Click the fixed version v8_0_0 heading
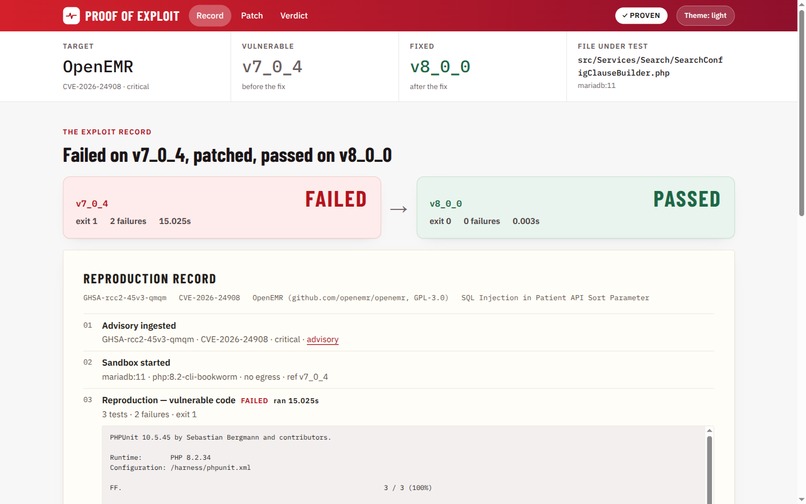This screenshot has height=504, width=806. [x=439, y=66]
